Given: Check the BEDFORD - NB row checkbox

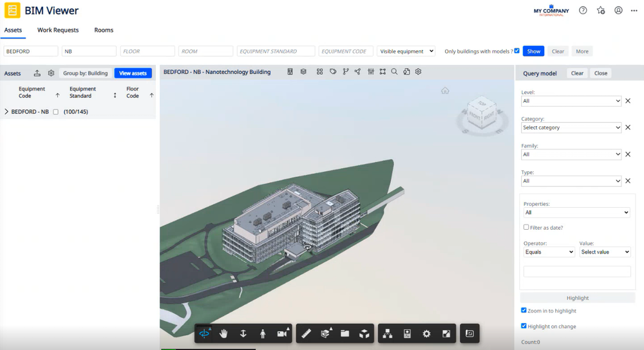Looking at the screenshot, I should click(x=55, y=111).
